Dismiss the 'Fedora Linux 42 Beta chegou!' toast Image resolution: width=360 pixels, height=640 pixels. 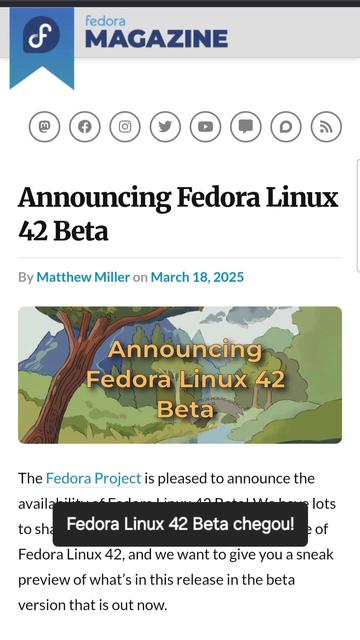[180, 524]
